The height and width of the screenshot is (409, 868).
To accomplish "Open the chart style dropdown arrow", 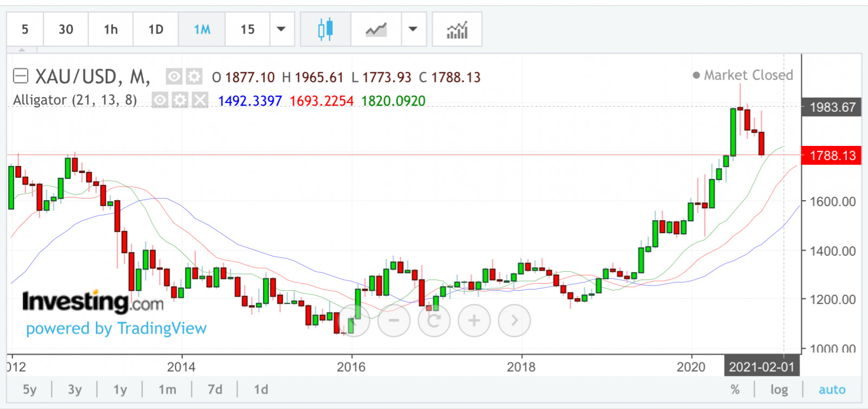I will (413, 29).
